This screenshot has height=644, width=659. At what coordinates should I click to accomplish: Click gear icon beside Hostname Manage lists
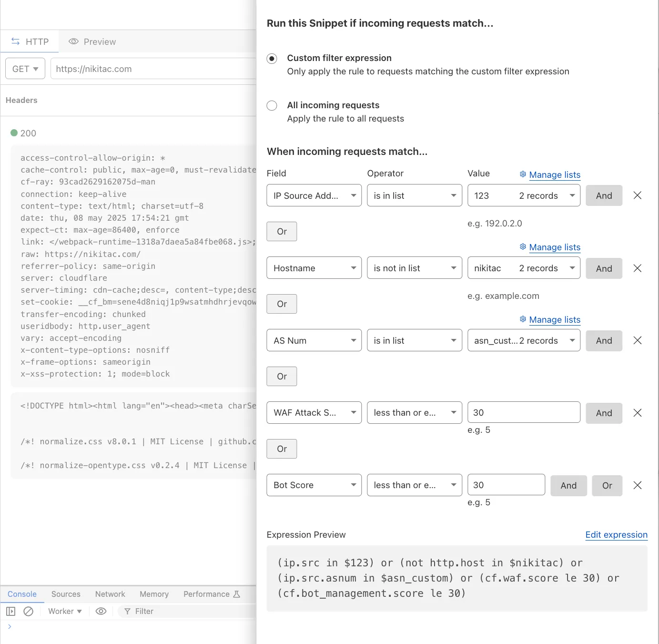pos(522,247)
